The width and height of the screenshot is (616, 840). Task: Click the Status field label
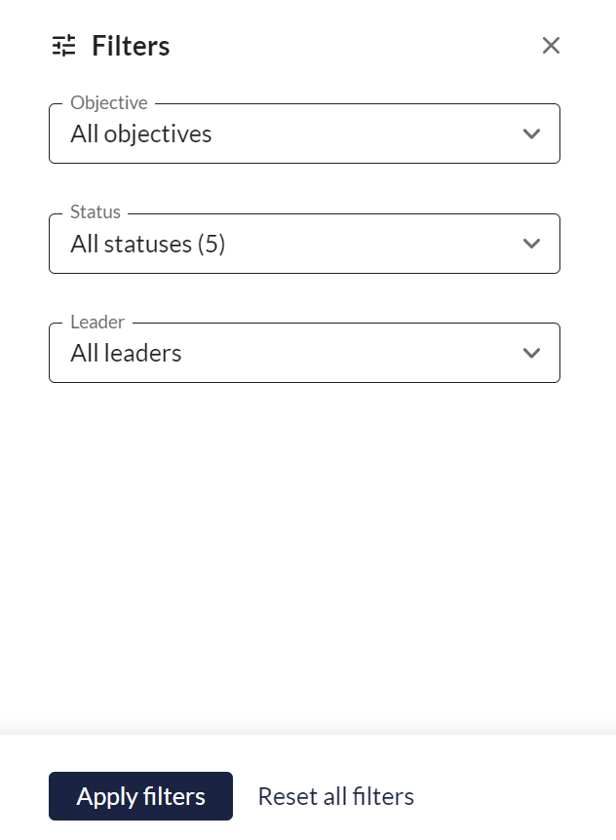(x=96, y=212)
